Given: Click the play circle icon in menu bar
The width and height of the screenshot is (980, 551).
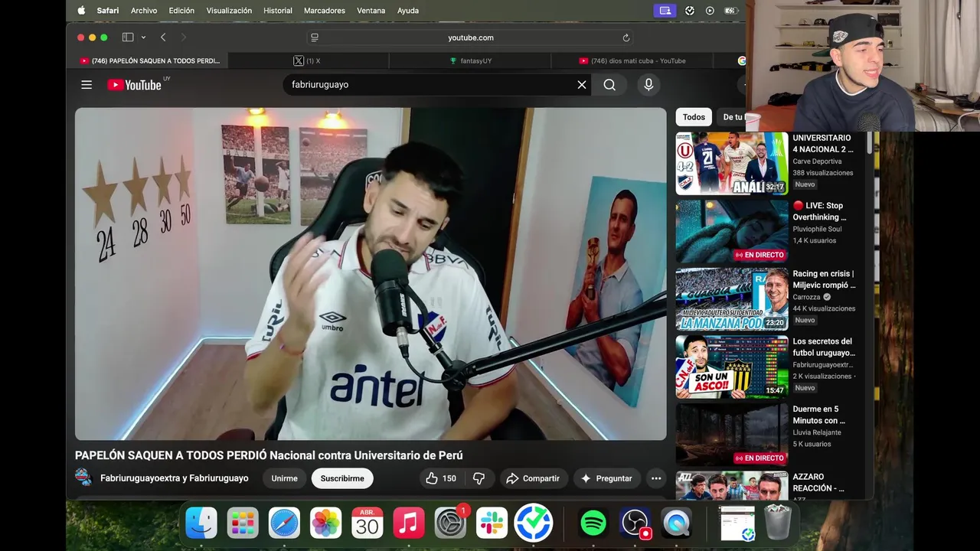Looking at the screenshot, I should point(710,11).
